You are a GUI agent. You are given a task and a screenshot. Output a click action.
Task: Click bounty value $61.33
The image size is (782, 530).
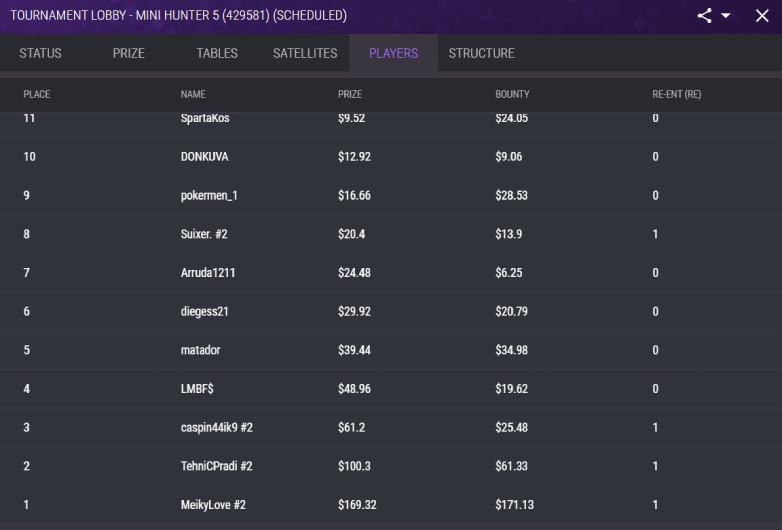click(511, 466)
